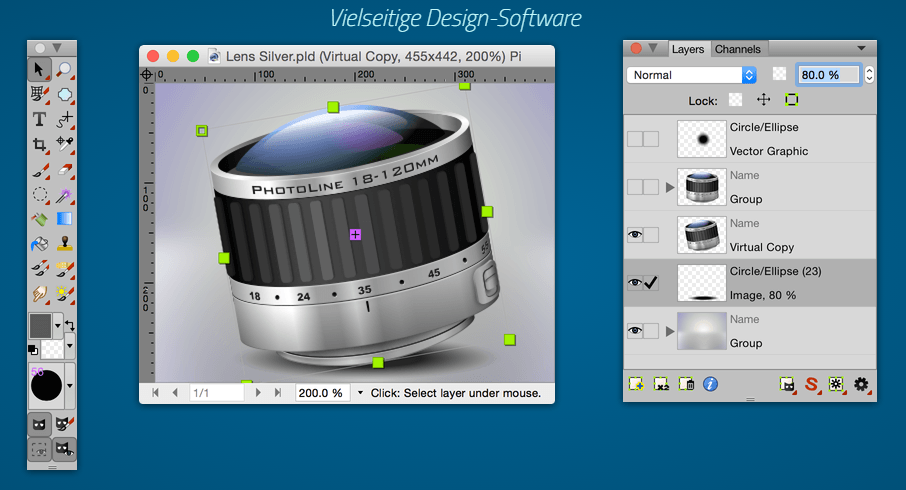
Task: Click the 1/1 page number field
Action: 217,393
